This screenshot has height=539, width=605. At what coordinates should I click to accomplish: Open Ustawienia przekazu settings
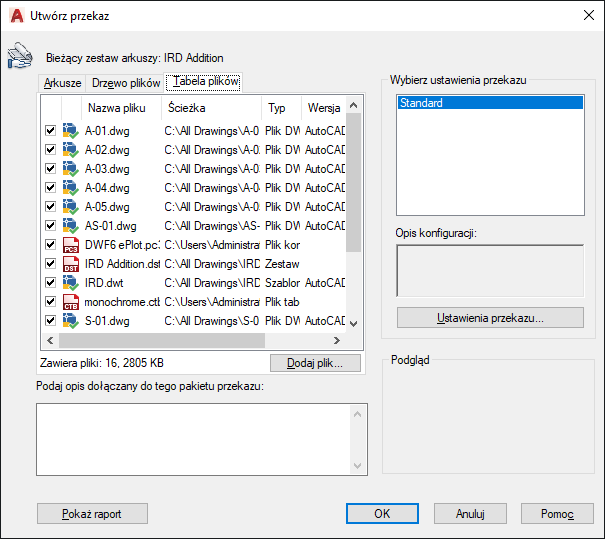(490, 318)
